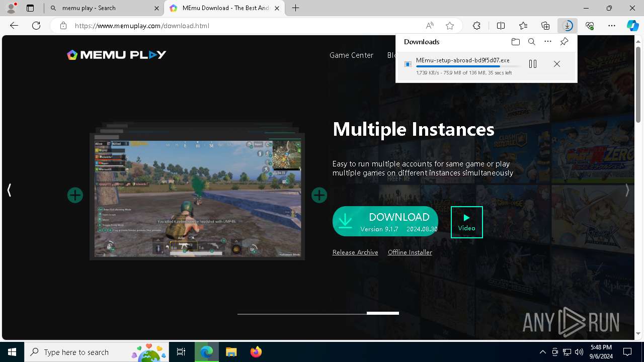Open the Extensions puzzle icon
This screenshot has height=362, width=644.
point(476,26)
